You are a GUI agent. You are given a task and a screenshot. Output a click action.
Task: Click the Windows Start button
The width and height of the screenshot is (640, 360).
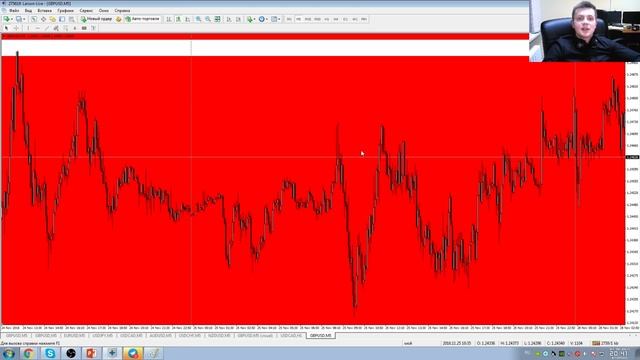(9, 353)
